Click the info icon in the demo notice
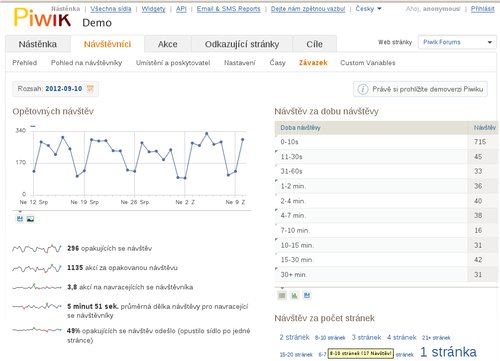The image size is (500, 361). click(x=363, y=89)
